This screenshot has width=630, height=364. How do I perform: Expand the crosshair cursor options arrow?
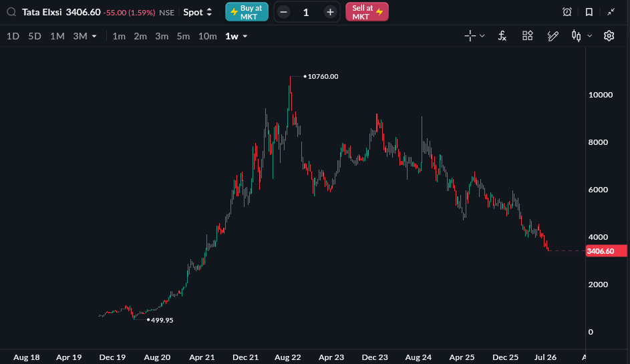coord(482,36)
